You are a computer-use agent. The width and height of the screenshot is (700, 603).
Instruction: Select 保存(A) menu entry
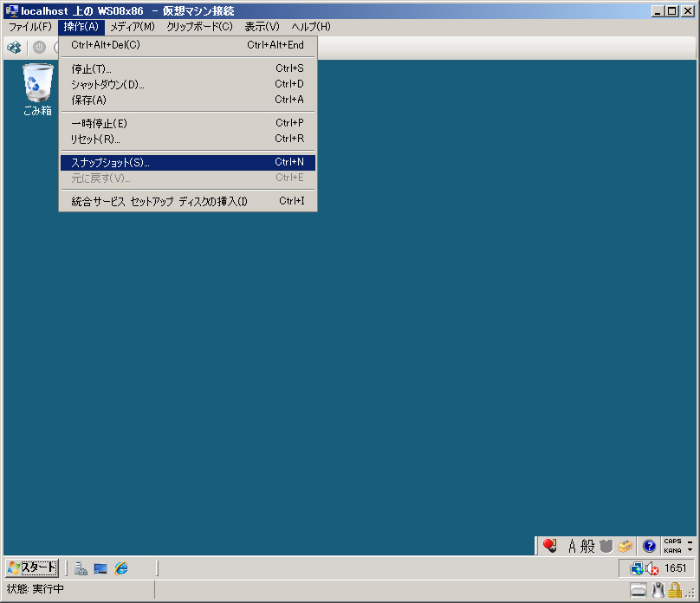tap(187, 100)
